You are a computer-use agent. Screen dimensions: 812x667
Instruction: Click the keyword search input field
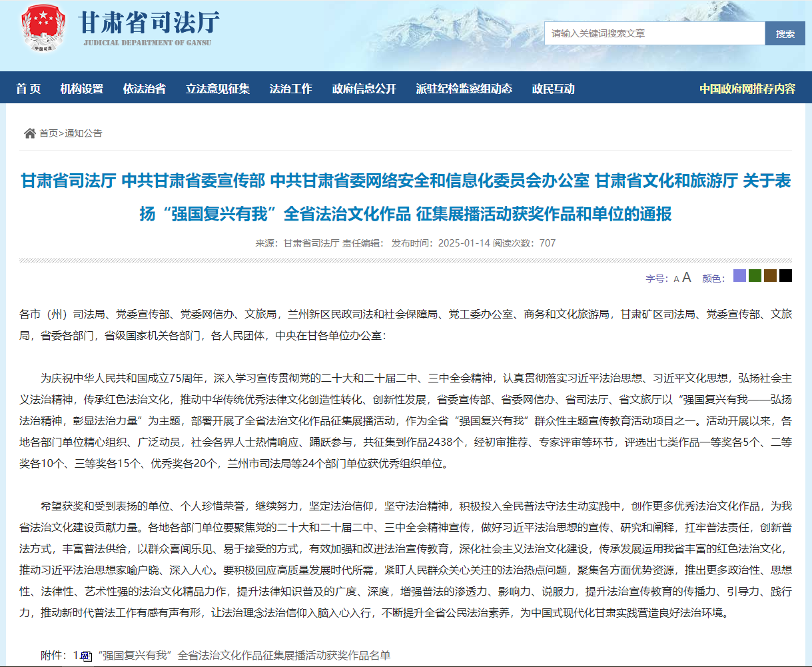click(x=654, y=33)
